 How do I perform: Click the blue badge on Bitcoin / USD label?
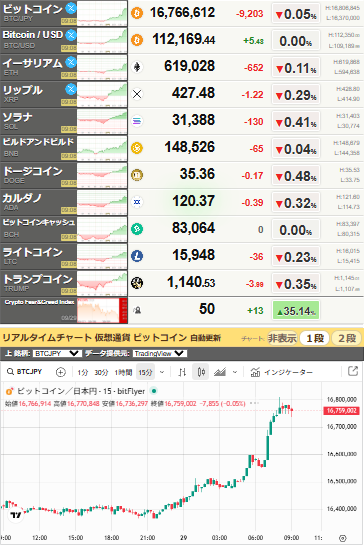coord(71,35)
